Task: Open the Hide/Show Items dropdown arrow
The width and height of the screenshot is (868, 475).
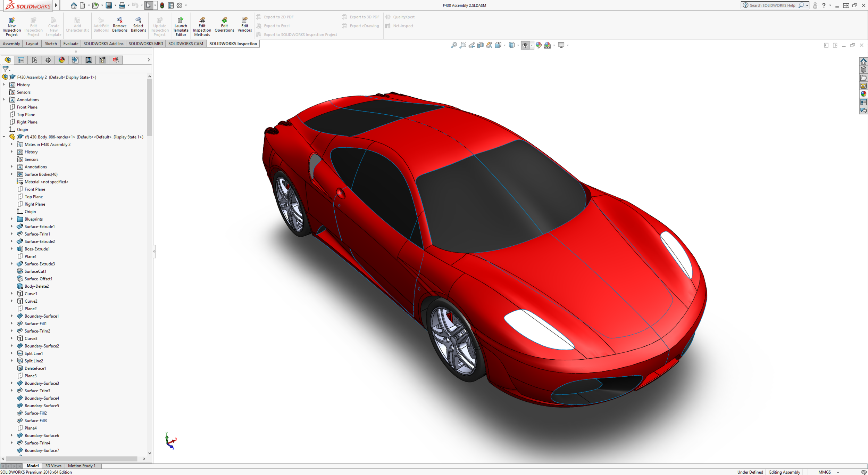Action: tap(532, 45)
